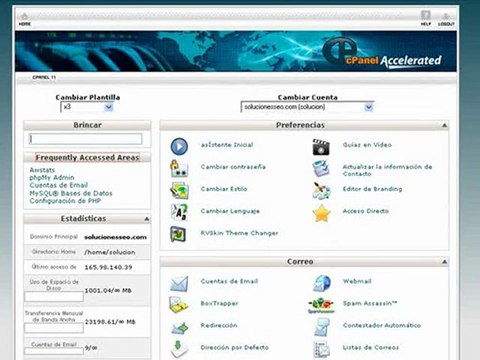This screenshot has width=480, height=360.
Task: Click the CPANEL 11 breadcrumb text
Action: tap(44, 77)
